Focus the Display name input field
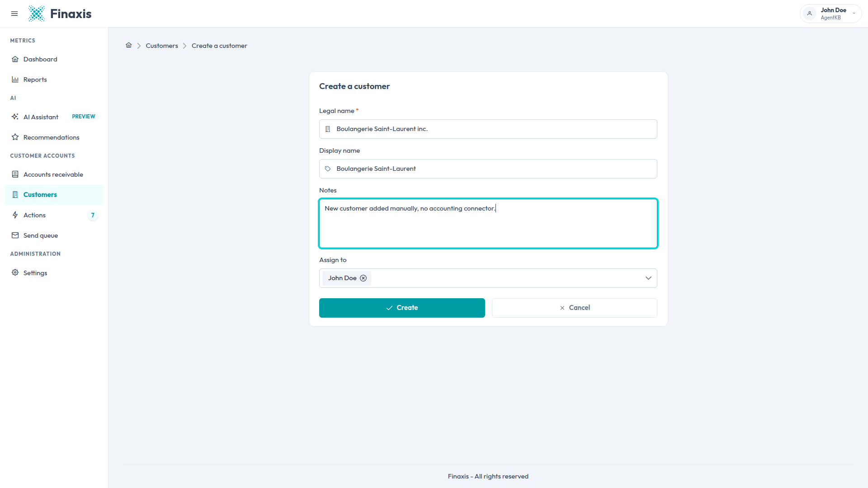868x488 pixels. tap(488, 169)
